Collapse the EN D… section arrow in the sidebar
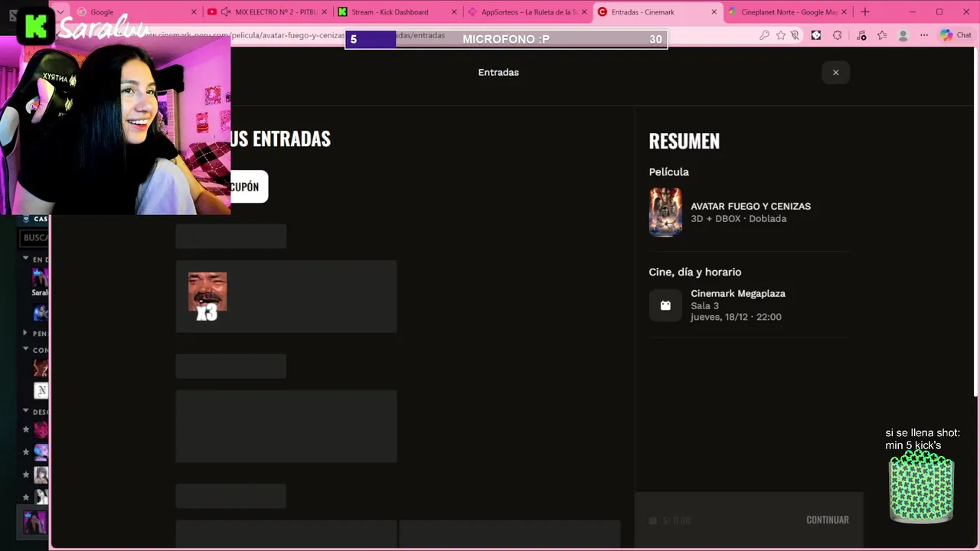 [25, 259]
